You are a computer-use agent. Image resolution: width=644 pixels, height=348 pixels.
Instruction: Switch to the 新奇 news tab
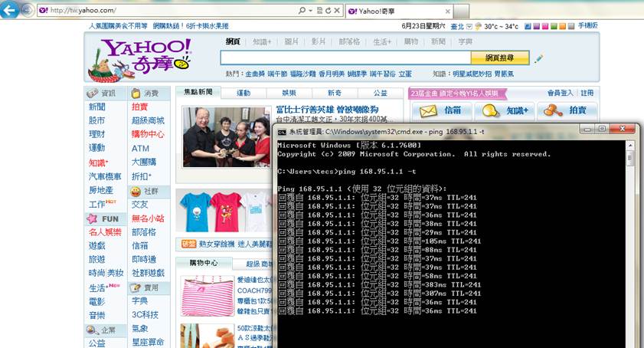(x=335, y=94)
